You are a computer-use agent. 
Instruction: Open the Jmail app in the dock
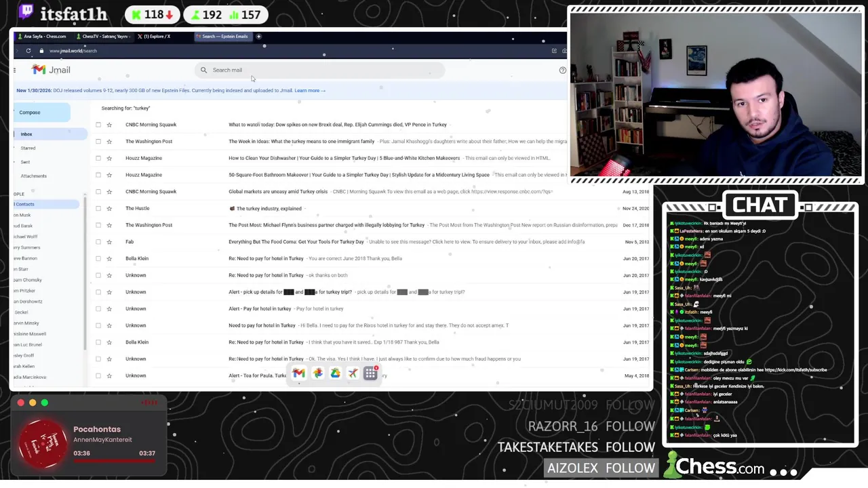coord(298,373)
